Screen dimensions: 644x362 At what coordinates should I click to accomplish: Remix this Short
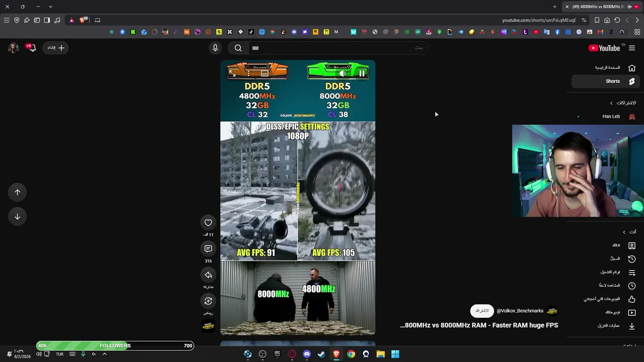click(208, 301)
